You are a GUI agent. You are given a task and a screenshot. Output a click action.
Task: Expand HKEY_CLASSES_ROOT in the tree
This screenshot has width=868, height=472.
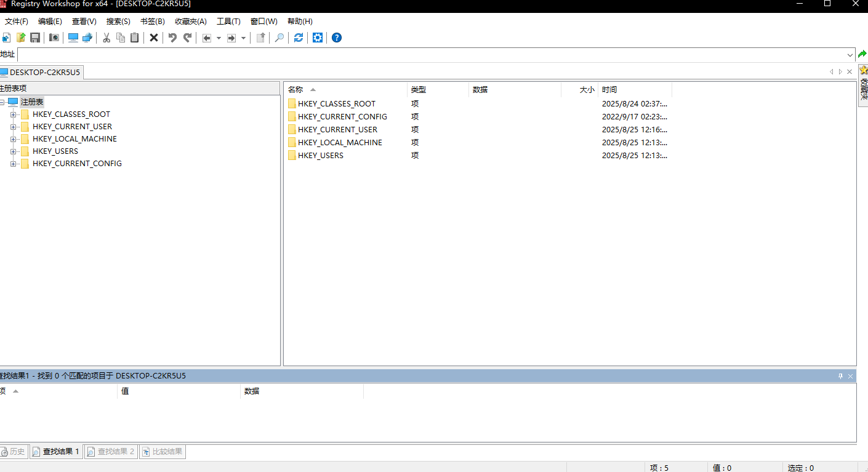tap(14, 114)
